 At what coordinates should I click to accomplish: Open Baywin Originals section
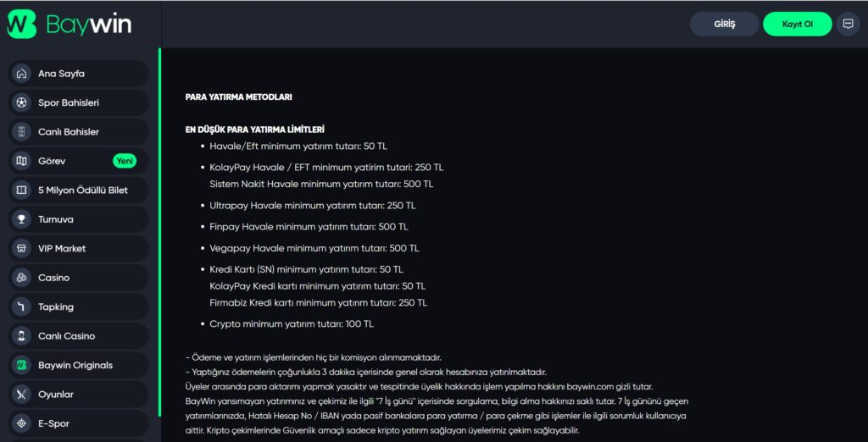(75, 366)
